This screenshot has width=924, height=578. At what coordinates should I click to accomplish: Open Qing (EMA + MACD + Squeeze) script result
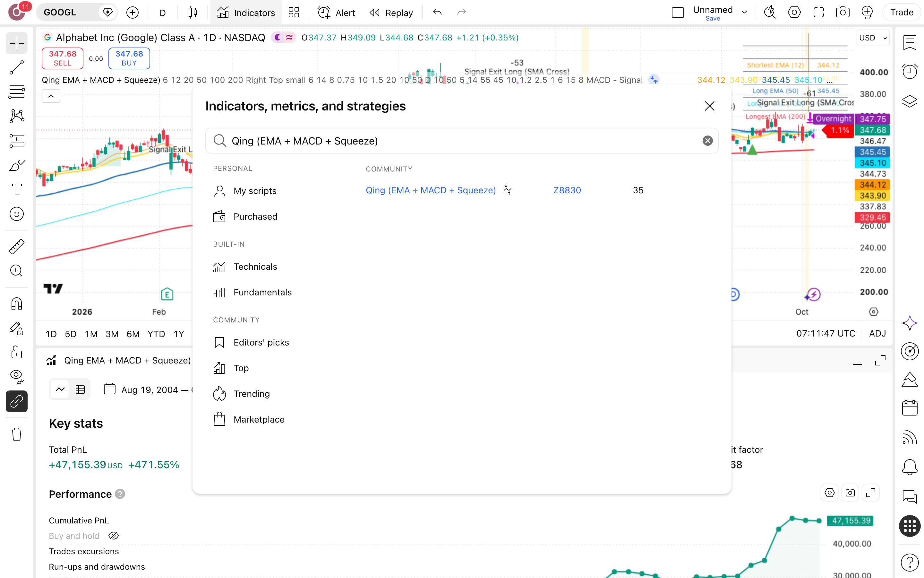(431, 190)
